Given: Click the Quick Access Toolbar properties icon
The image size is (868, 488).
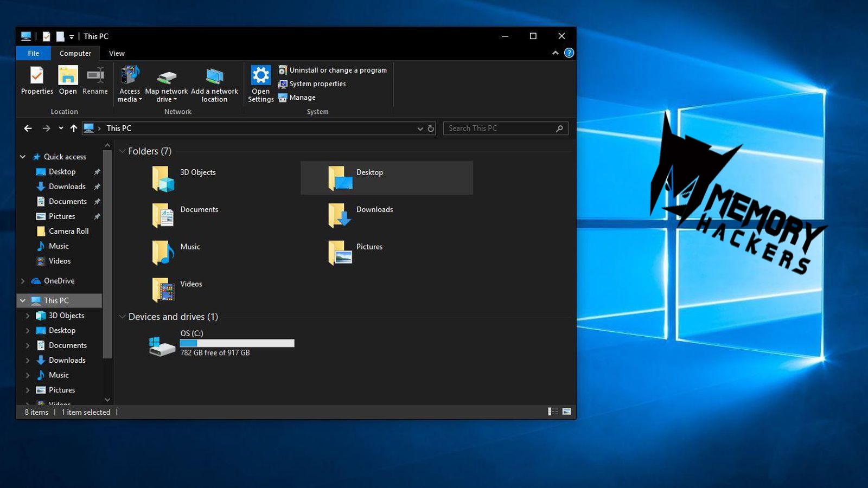Looking at the screenshot, I should click(46, 36).
